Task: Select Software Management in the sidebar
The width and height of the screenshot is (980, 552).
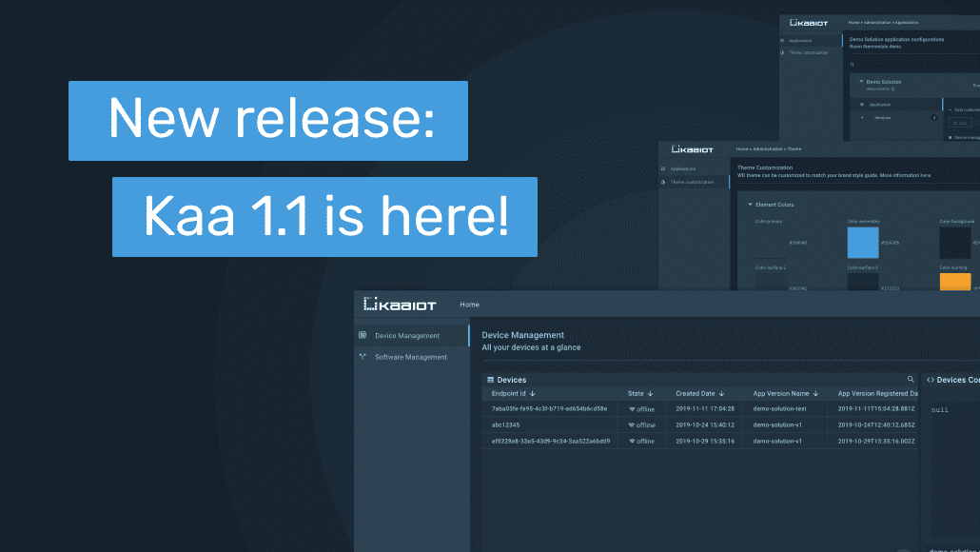Action: click(x=412, y=357)
